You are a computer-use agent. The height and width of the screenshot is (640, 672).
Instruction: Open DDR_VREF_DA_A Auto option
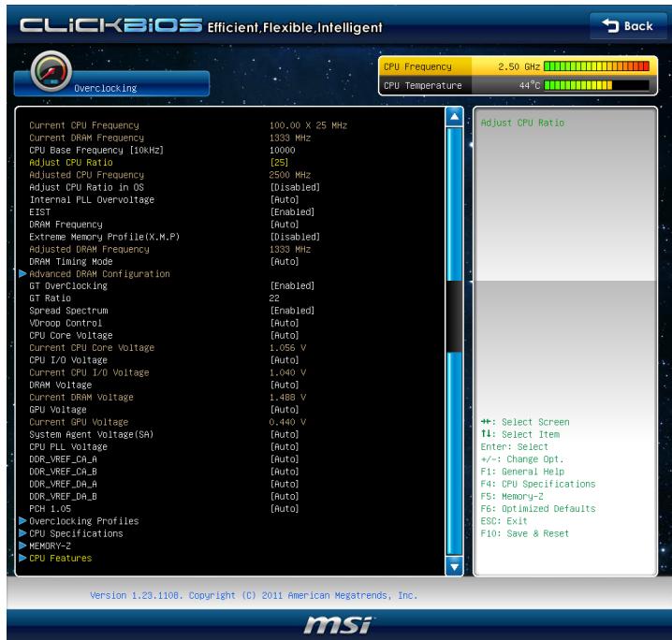(x=285, y=484)
